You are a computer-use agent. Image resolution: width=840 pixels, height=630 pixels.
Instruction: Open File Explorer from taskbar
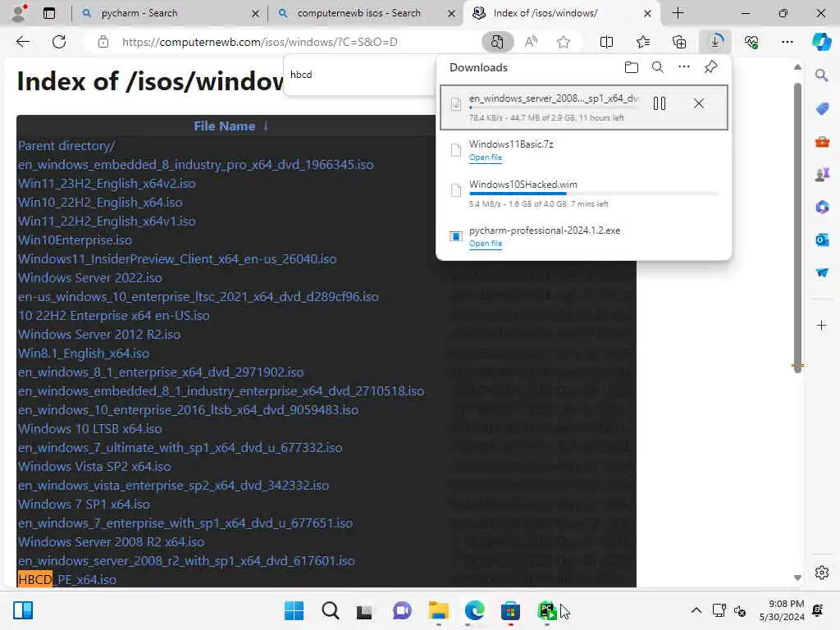tap(438, 610)
